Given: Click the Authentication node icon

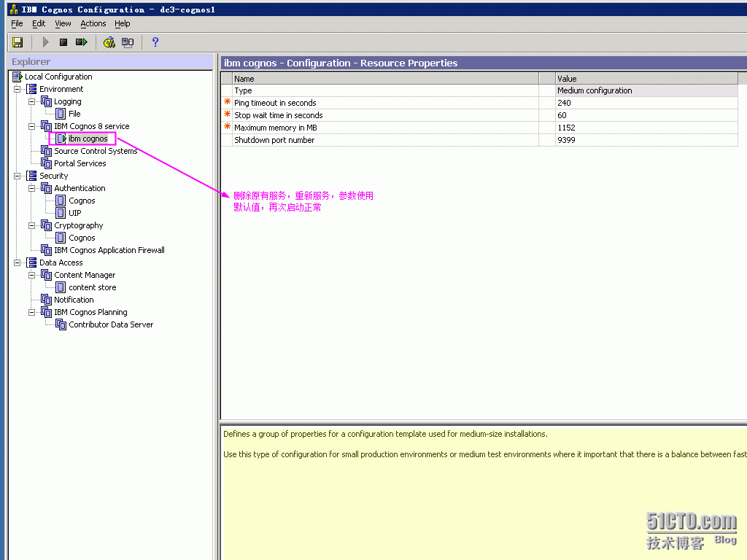Looking at the screenshot, I should (x=46, y=188).
